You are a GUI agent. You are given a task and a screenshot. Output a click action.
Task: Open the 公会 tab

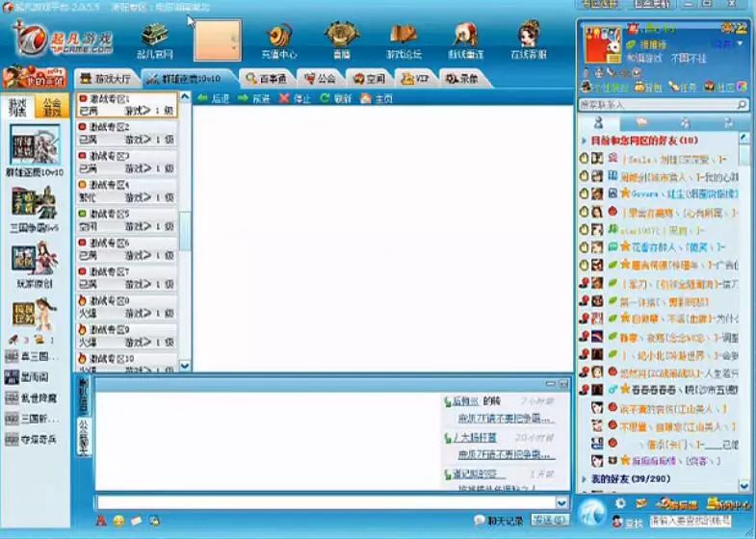pos(320,79)
